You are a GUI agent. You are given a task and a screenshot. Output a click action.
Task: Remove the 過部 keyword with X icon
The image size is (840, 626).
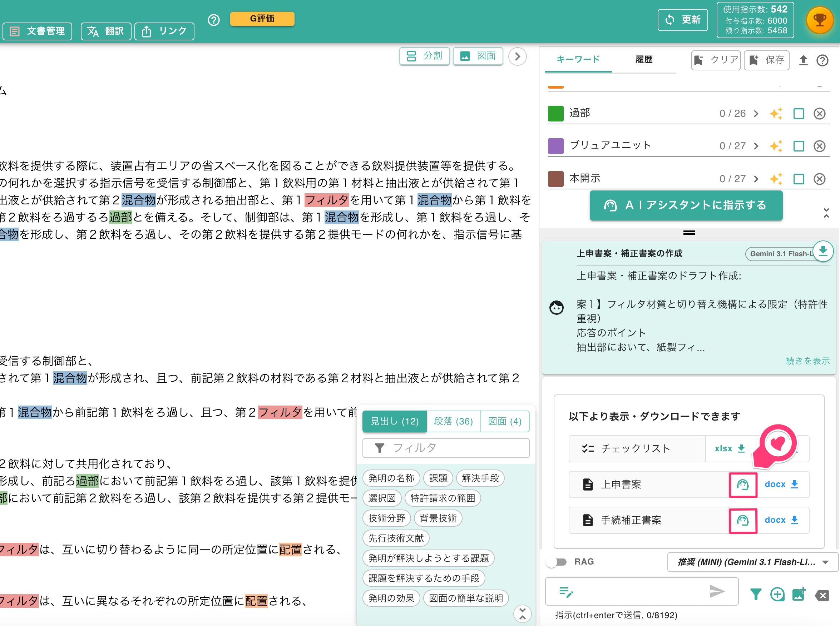pyautogui.click(x=820, y=114)
